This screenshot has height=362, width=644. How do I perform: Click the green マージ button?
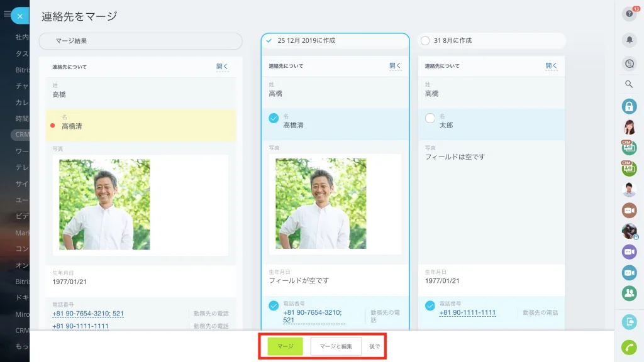(285, 346)
